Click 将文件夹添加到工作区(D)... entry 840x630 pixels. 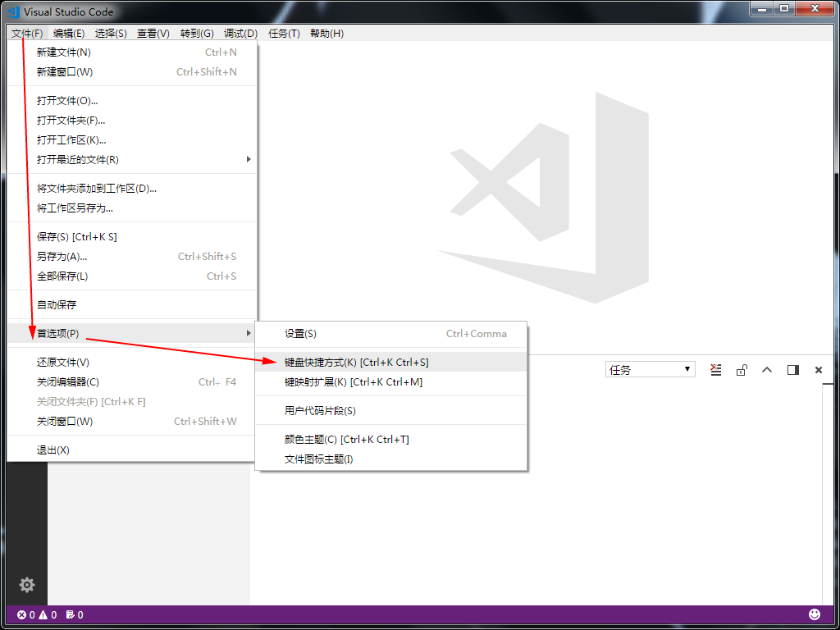tap(132, 189)
